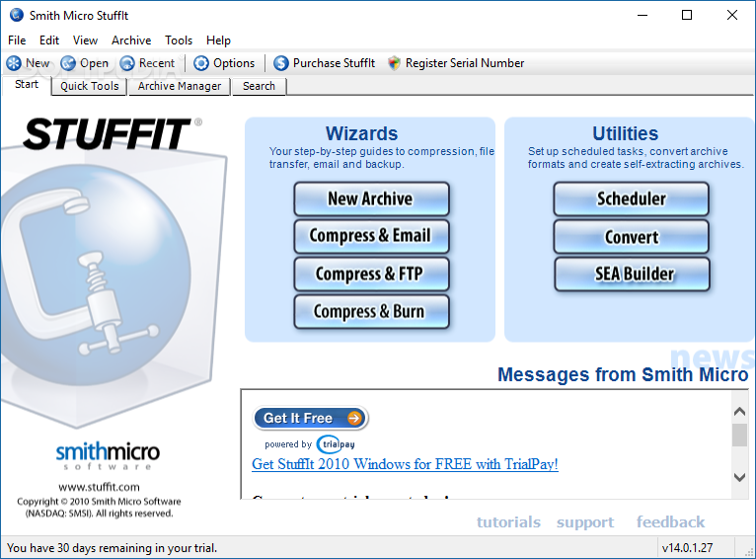The image size is (756, 559).
Task: Click the Recent toolbar icon
Action: coord(127,63)
